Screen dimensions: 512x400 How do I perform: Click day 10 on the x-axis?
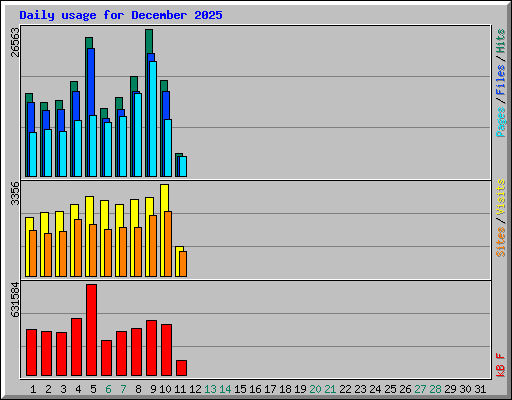[165, 389]
